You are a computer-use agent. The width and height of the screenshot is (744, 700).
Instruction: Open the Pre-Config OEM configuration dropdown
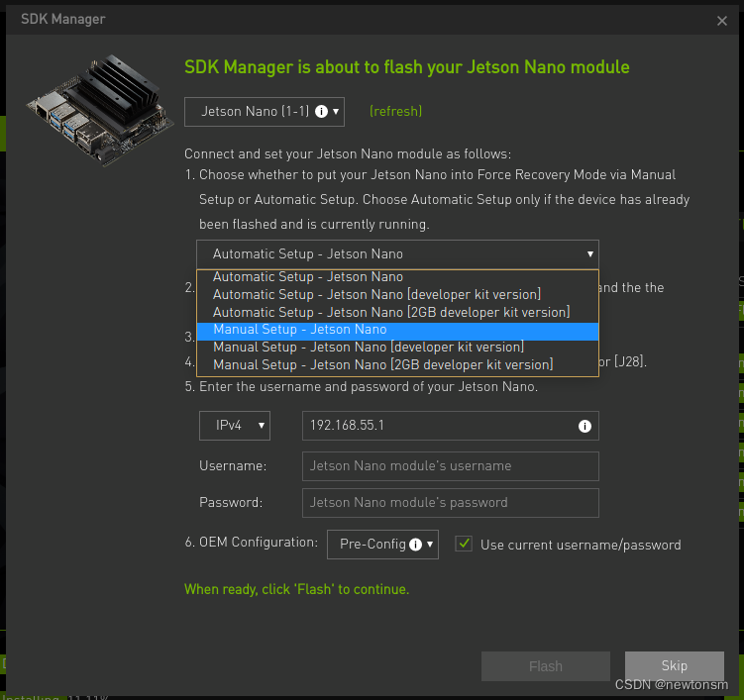click(x=382, y=544)
